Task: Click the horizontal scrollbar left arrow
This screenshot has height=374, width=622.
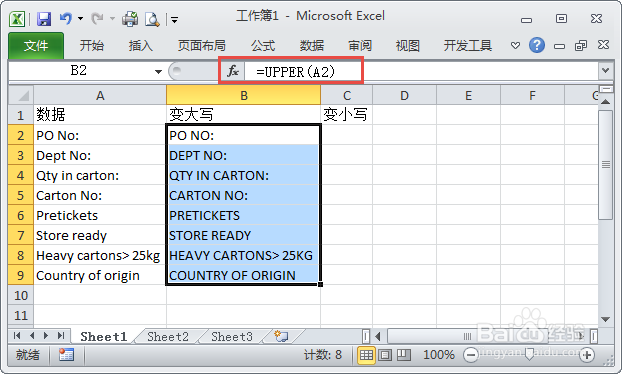Action: (378, 337)
